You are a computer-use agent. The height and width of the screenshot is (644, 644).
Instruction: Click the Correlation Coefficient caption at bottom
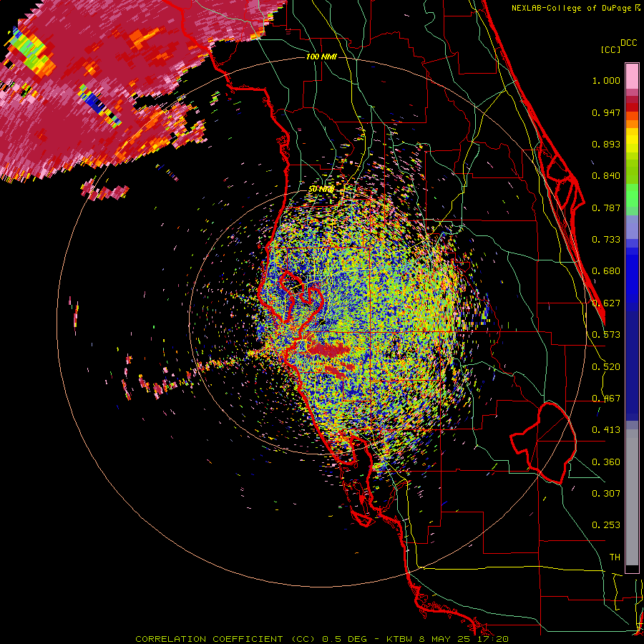[322, 639]
